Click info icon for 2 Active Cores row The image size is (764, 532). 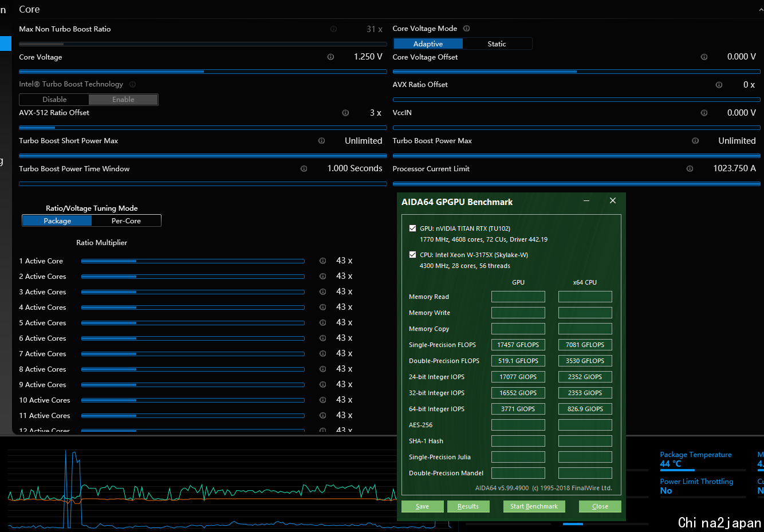322,276
